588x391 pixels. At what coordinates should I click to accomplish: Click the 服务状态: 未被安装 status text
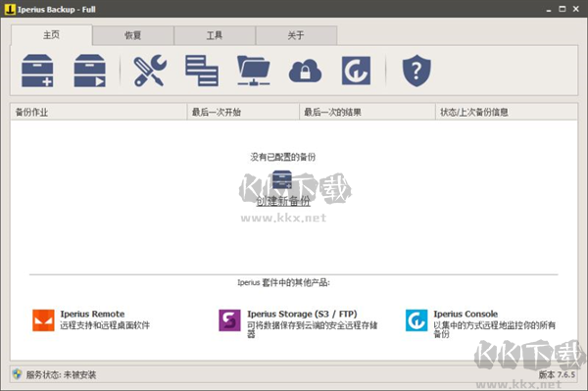pyautogui.click(x=61, y=374)
